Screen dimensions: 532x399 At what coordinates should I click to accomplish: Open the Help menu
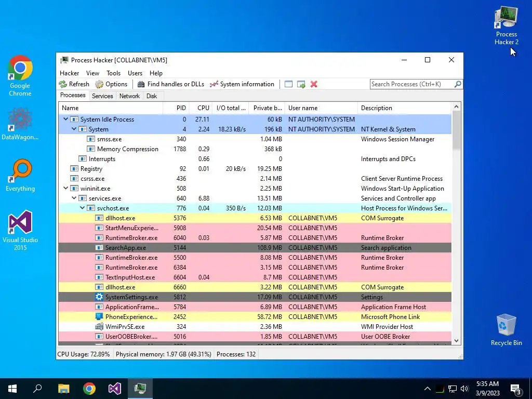point(156,73)
